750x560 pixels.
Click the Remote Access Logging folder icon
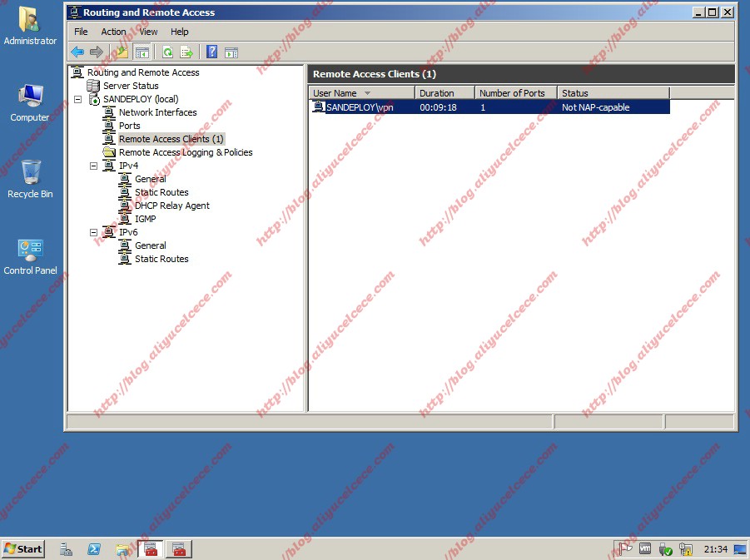[109, 152]
